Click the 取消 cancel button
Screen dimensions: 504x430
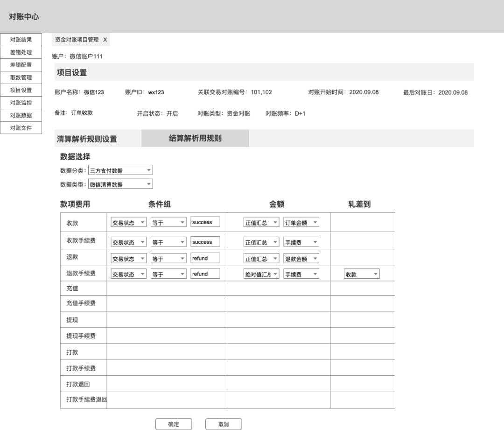223,424
